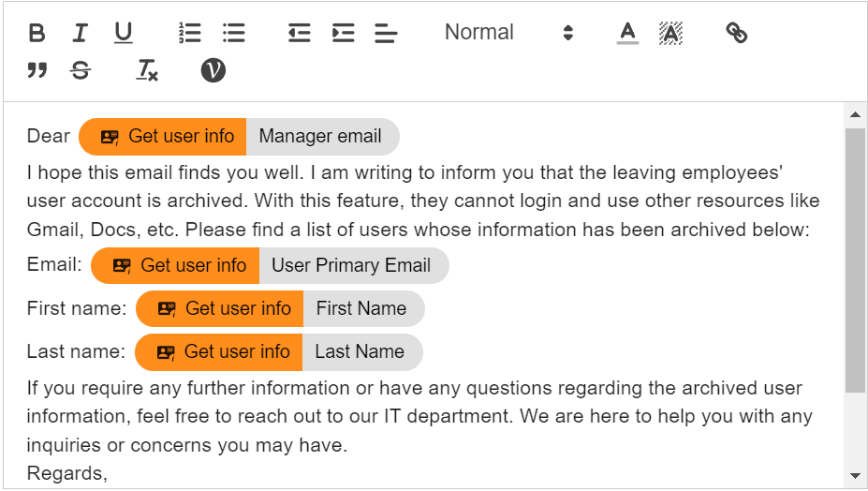The image size is (868, 491).
Task: Select the User Primary Email variable chip
Action: [351, 266]
